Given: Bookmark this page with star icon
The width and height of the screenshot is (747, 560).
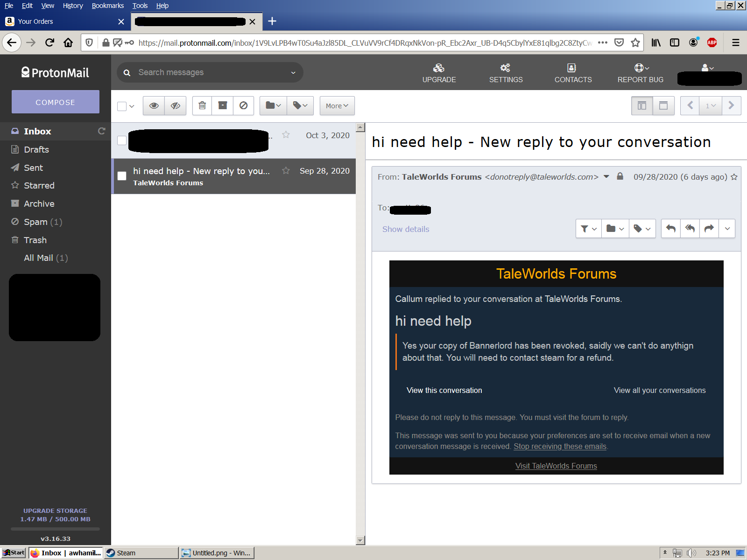Looking at the screenshot, I should 635,43.
